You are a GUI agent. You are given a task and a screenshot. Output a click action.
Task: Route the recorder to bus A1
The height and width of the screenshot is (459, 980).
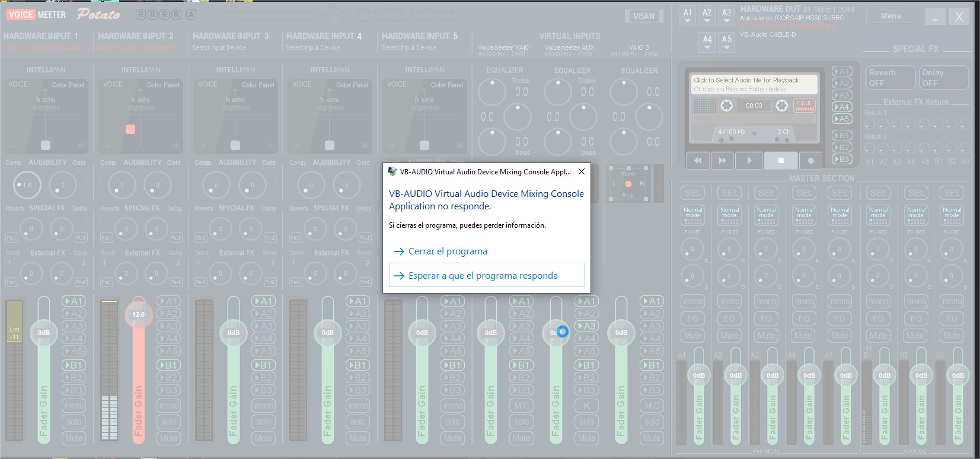point(841,71)
